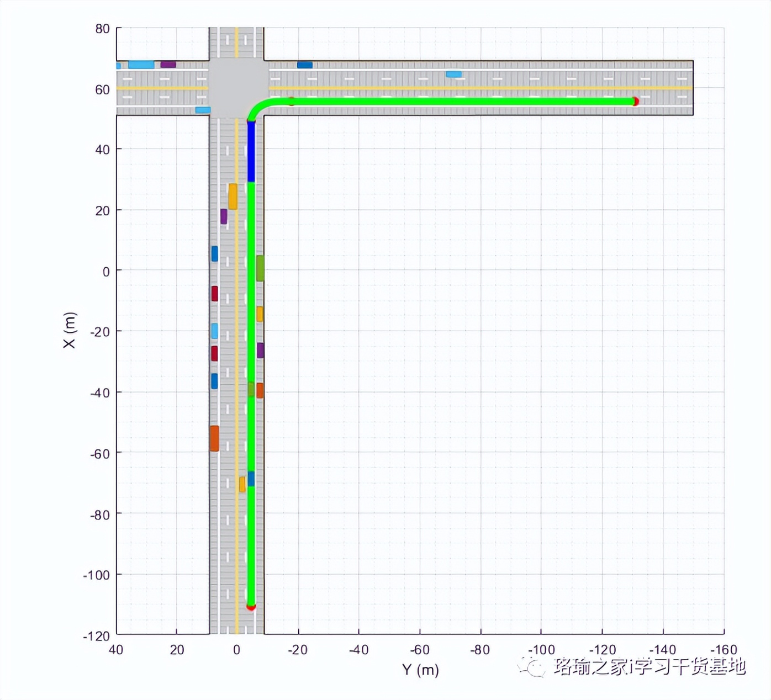
Task: Click the purple vehicle near X = -26
Action: (260, 350)
